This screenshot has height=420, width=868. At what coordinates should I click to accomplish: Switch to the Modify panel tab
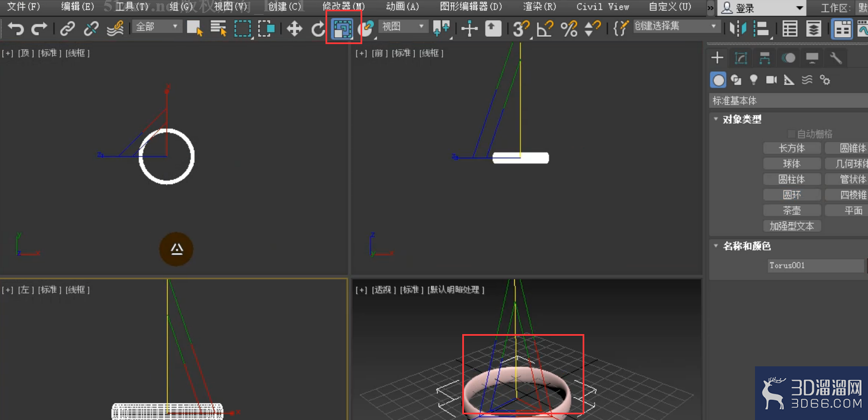coord(741,58)
